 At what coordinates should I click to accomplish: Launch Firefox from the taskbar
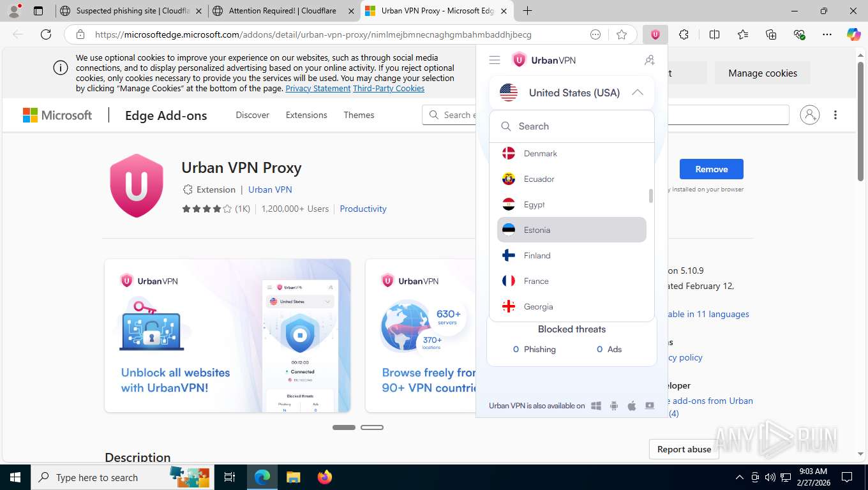click(x=325, y=477)
